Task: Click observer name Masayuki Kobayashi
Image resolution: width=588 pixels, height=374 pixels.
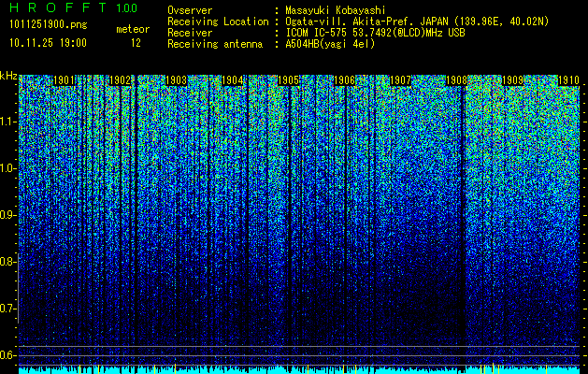Action: click(336, 11)
